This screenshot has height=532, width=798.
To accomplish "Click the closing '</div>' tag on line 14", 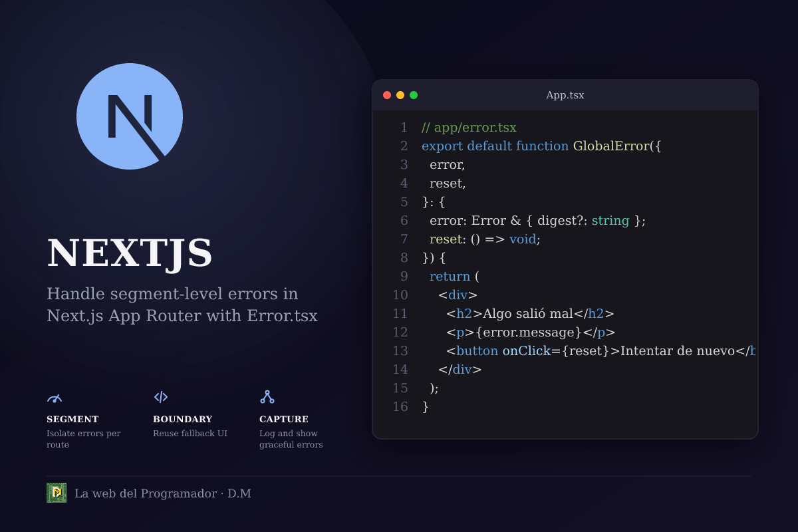I will pyautogui.click(x=460, y=369).
